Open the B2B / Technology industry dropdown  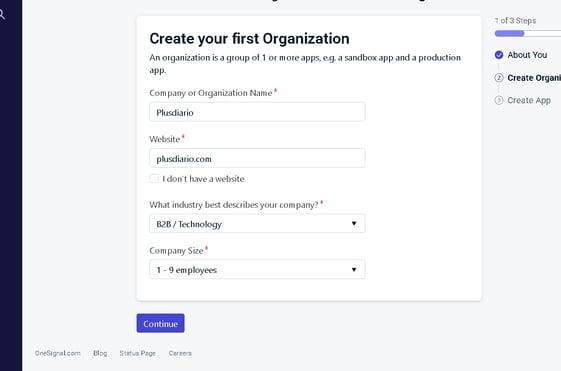click(257, 224)
